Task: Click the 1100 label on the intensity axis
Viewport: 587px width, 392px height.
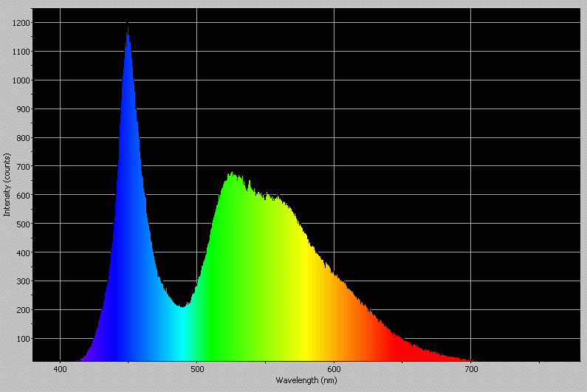Action: (21, 52)
